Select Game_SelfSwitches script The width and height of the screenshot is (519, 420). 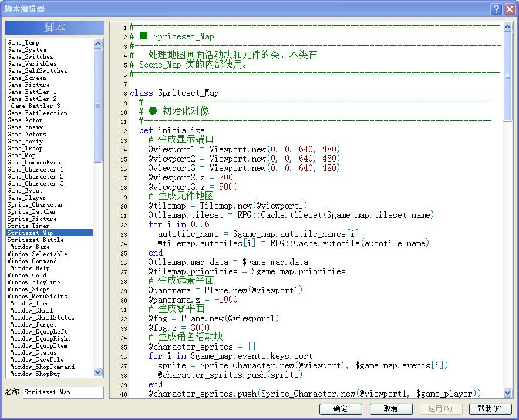pos(37,70)
